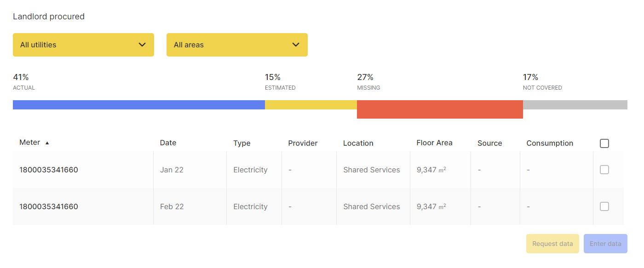Click the Meter column sort arrow
The height and width of the screenshot is (268, 644).
point(47,143)
